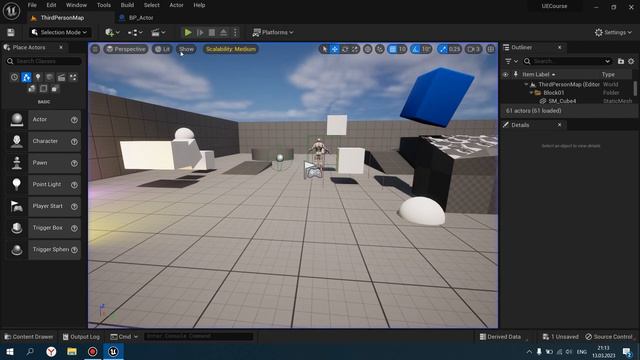640x360 pixels.
Task: Click the Scalability: Medium warning button
Action: point(231,49)
